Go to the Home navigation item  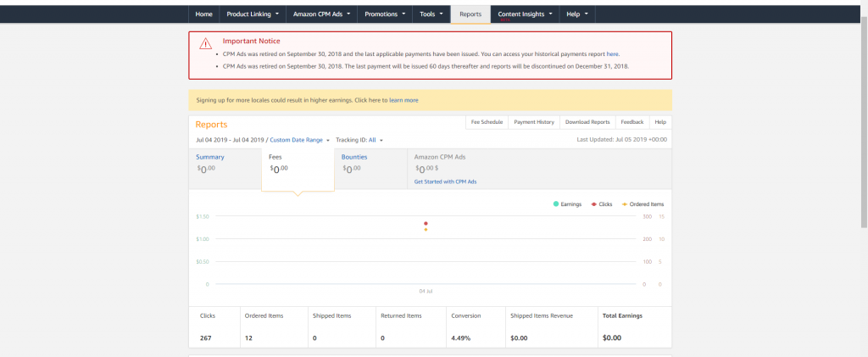(203, 14)
